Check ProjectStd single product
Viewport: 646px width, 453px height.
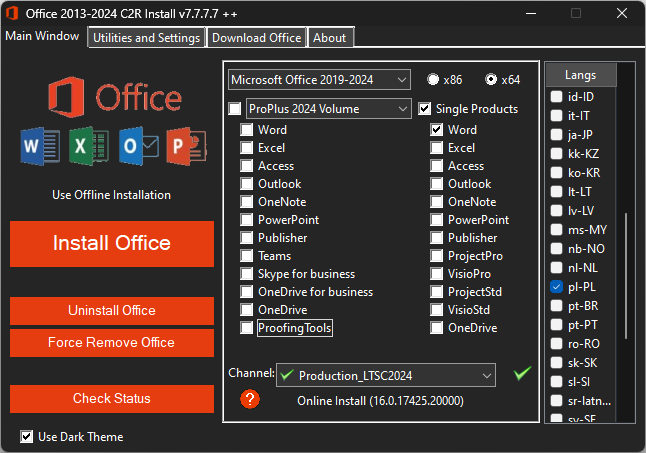coord(436,292)
